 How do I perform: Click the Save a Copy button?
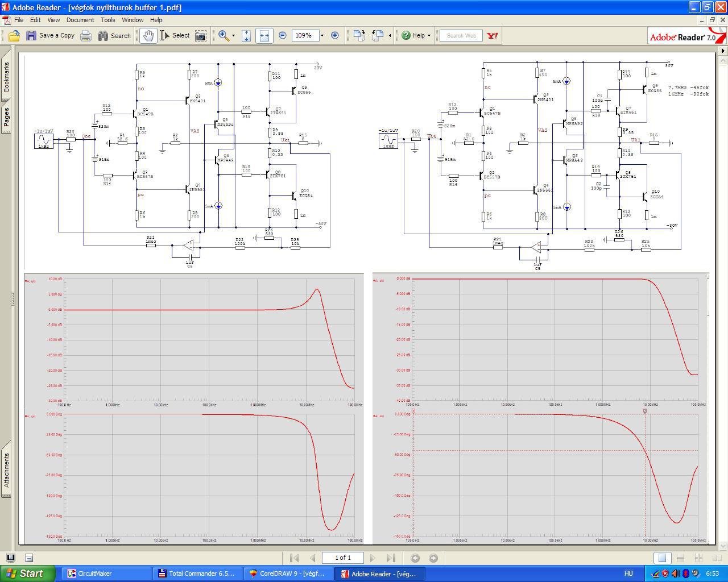click(51, 35)
